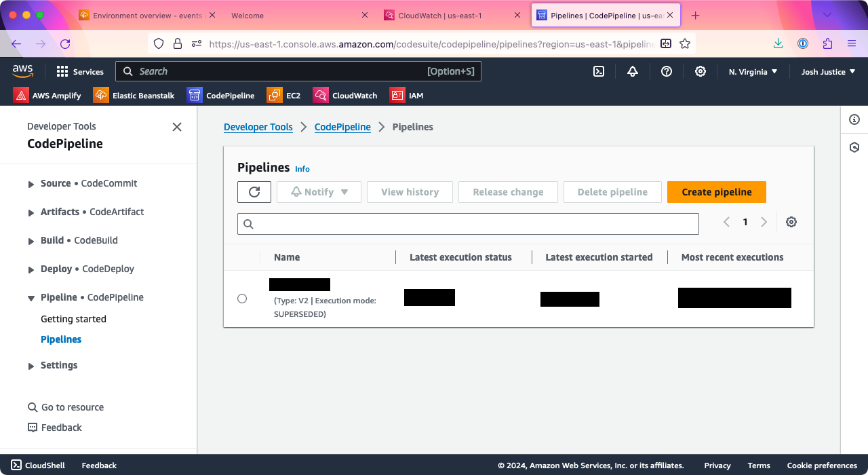Open Cookie preferences in footer
This screenshot has width=868, height=475.
(x=822, y=465)
